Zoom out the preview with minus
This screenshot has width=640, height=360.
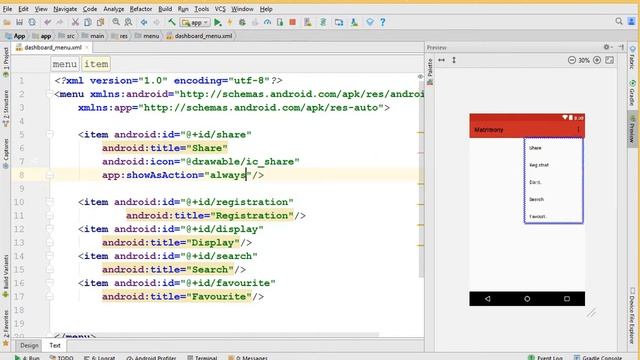click(571, 60)
